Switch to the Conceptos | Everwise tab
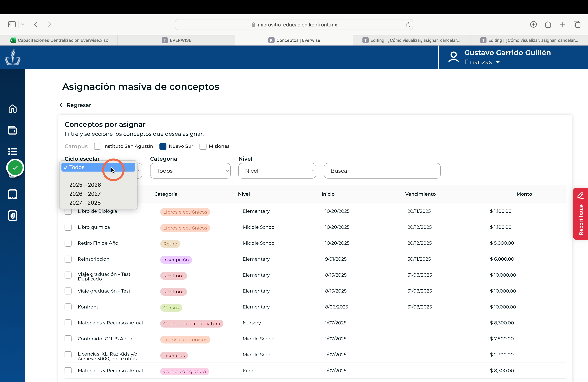Screen dimensions: 588x382 294,40
